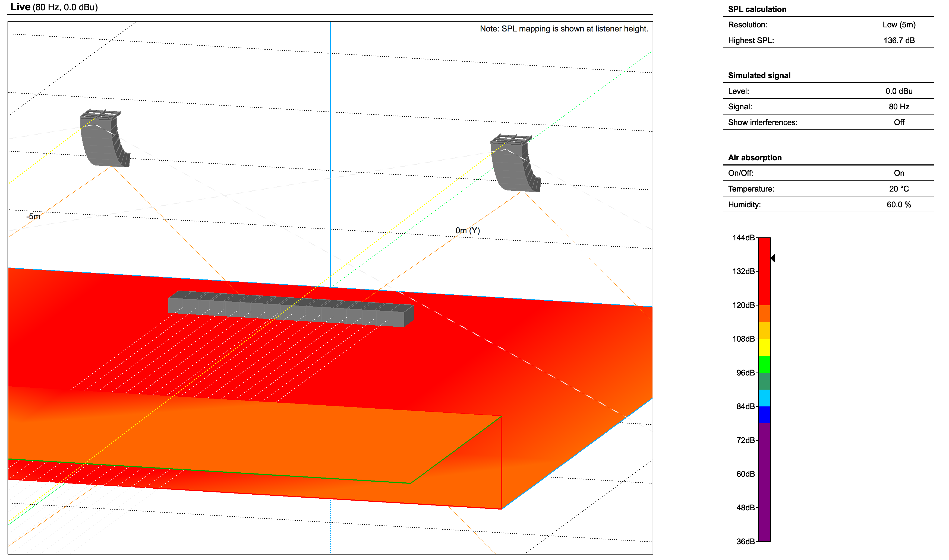Click the green segment of SPL legend

coord(764,364)
